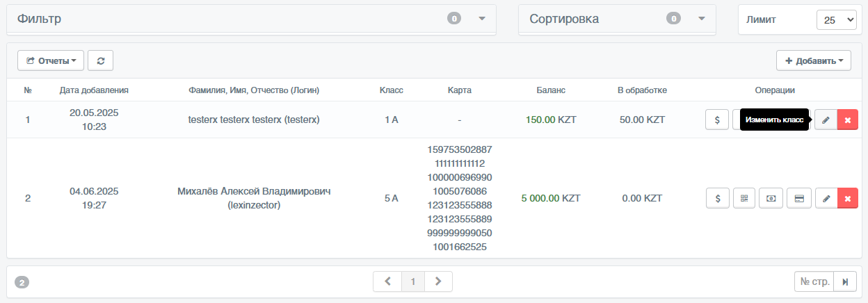The image size is (868, 303).
Task: Click the Фамилия, Имя, Отчество (Логин) header
Action: point(254,90)
